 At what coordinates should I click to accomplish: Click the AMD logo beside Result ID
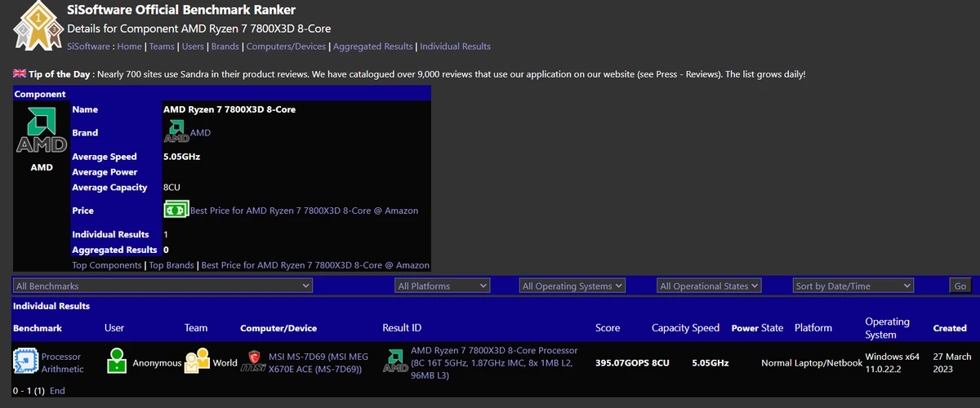(x=395, y=362)
